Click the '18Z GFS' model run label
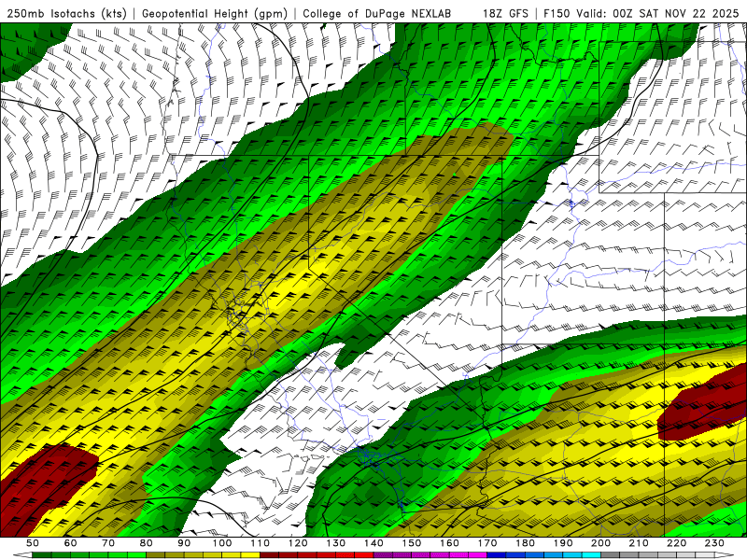 [x=505, y=13]
